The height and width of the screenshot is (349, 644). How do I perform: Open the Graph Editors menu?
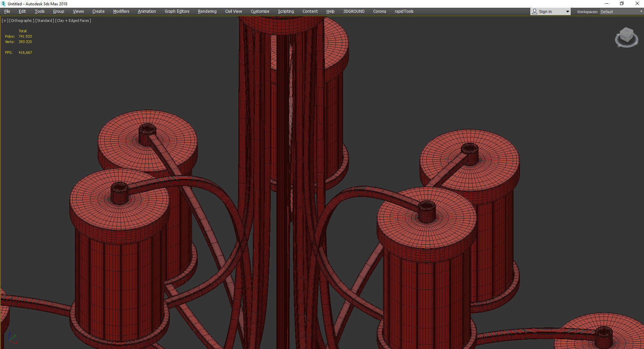[177, 11]
